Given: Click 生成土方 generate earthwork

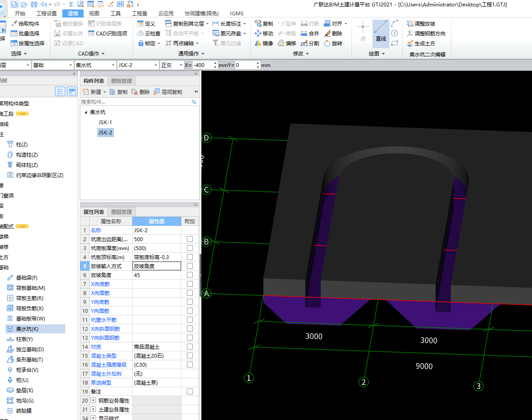Looking at the screenshot, I should [421, 43].
